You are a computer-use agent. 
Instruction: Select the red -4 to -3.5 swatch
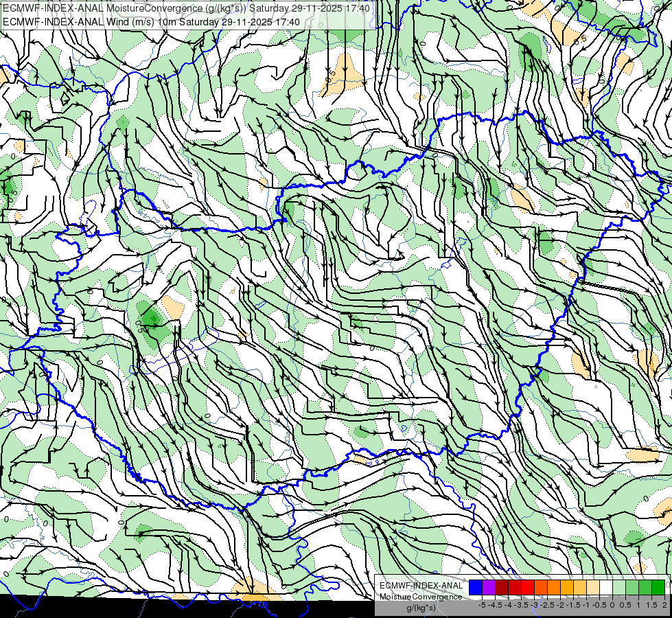pyautogui.click(x=515, y=587)
